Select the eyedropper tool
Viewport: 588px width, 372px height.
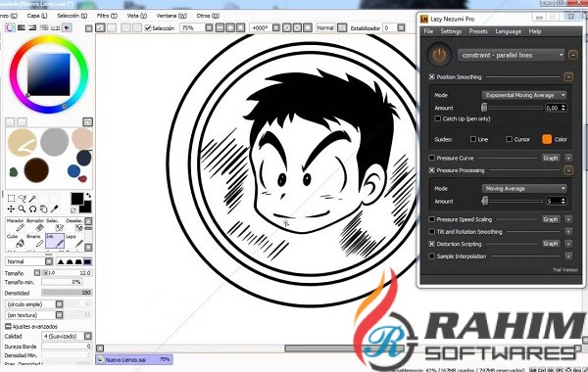pyautogui.click(x=55, y=209)
